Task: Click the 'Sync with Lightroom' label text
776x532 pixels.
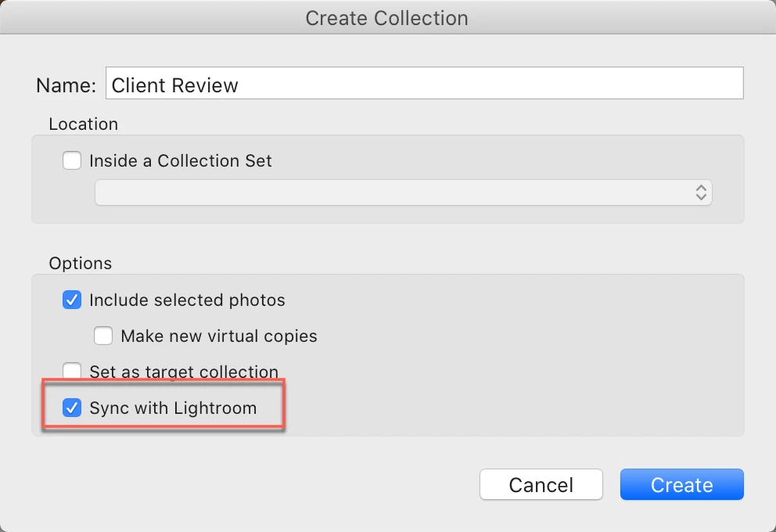Action: [173, 408]
